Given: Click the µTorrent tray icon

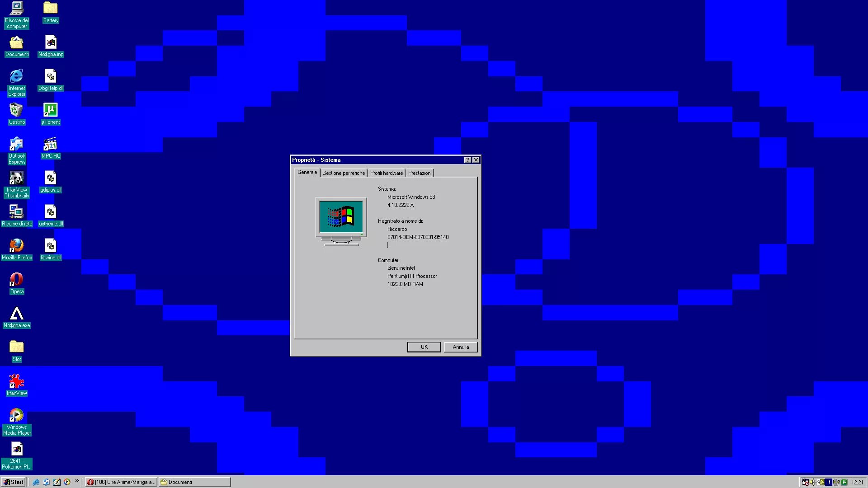Looking at the screenshot, I should point(844,482).
